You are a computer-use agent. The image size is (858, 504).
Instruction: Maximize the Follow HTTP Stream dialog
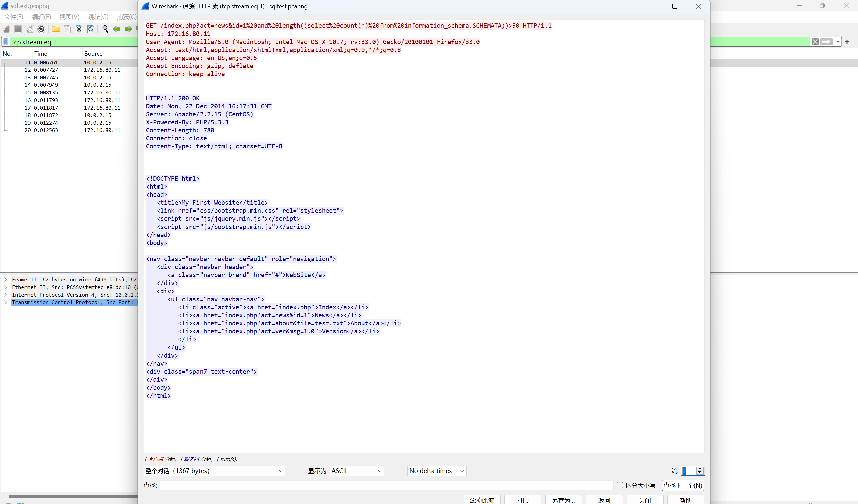pyautogui.click(x=675, y=6)
